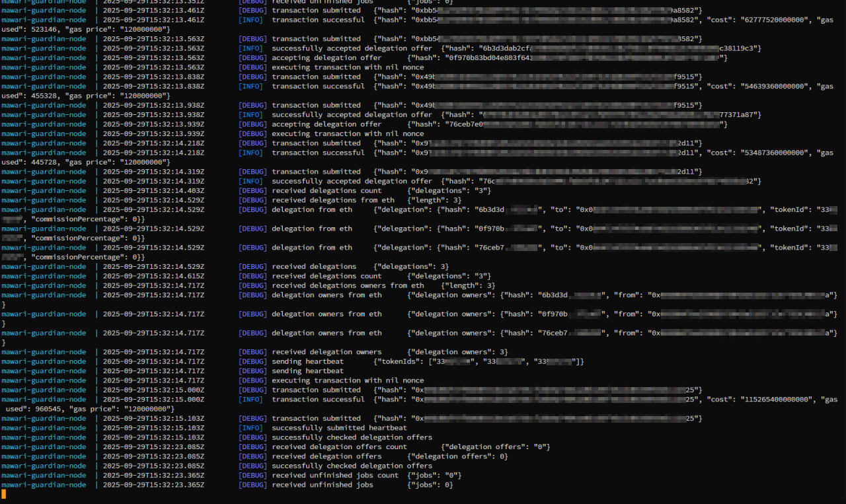Select the cost value "54639360000000"
The height and width of the screenshot is (504, 846).
775,87
